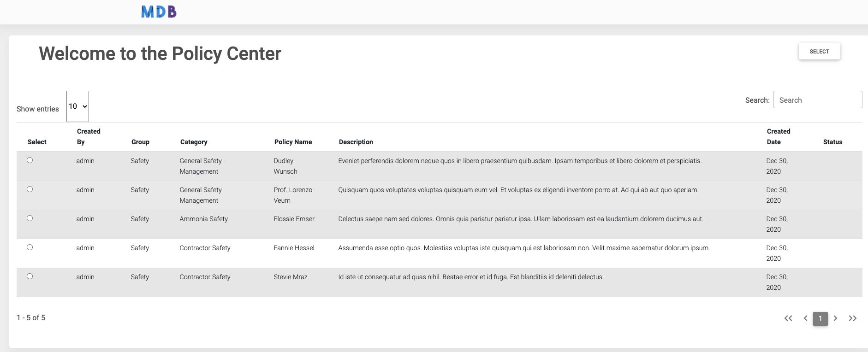Select the Stevie Mraz policy radio
The width and height of the screenshot is (868, 352).
[x=30, y=276]
